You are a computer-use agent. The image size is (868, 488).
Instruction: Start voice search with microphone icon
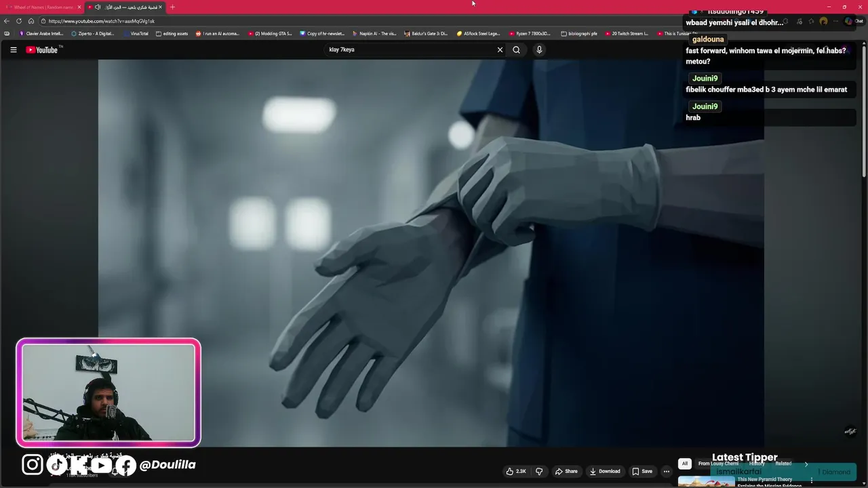(539, 49)
